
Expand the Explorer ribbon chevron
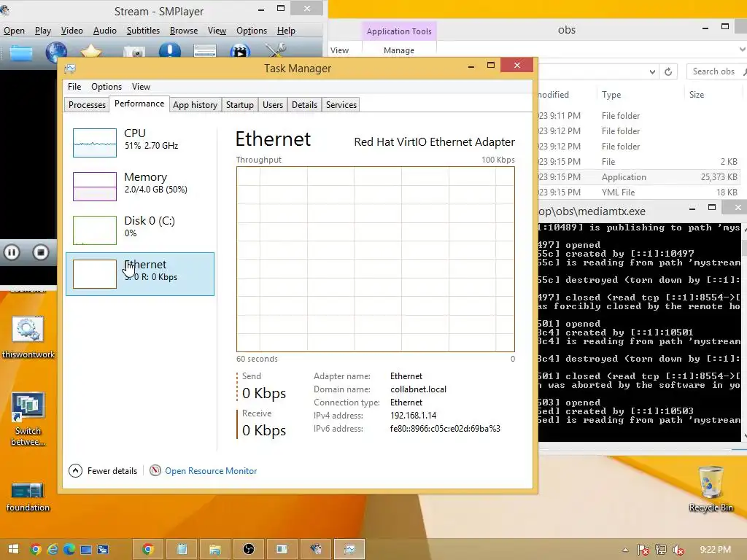click(742, 50)
